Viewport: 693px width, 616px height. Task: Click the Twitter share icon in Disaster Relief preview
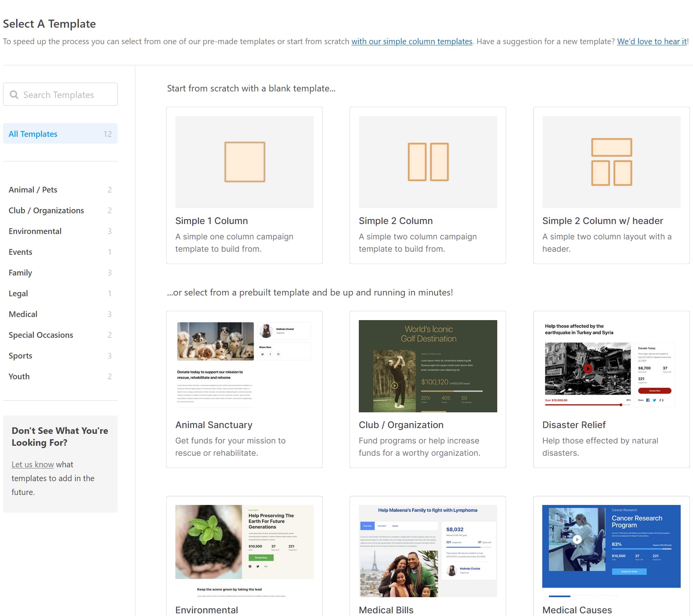[654, 400]
